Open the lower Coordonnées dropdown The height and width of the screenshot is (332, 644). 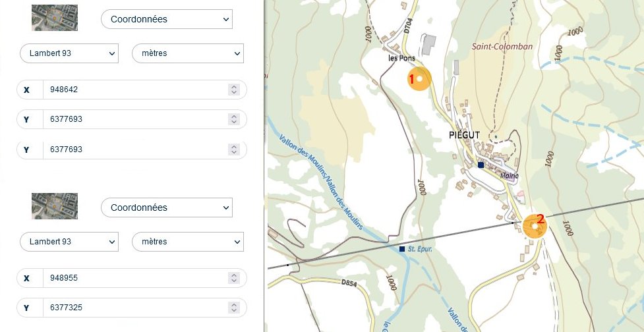pos(167,207)
